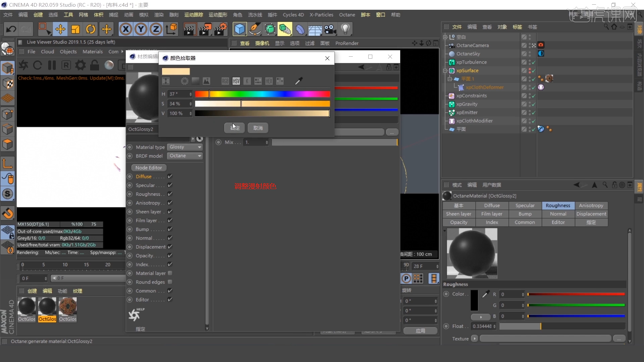Expand the 空白 null object in Object Manager
The height and width of the screenshot is (362, 644).
pyautogui.click(x=445, y=37)
